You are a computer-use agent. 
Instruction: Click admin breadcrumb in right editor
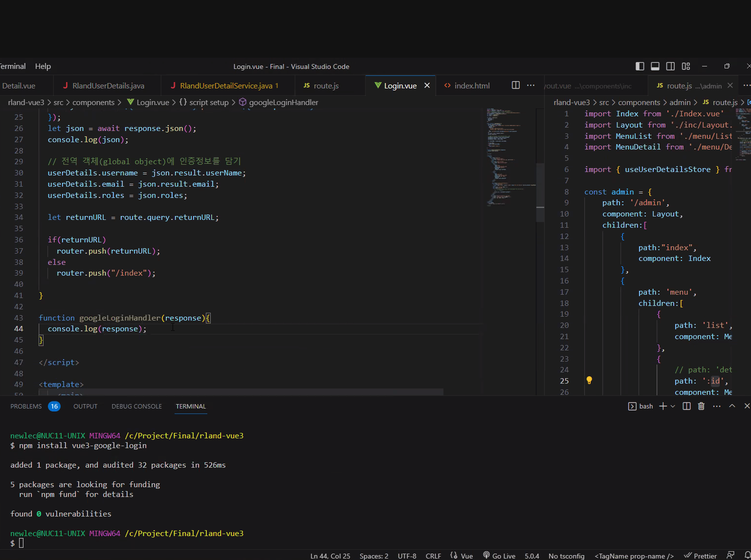(680, 102)
